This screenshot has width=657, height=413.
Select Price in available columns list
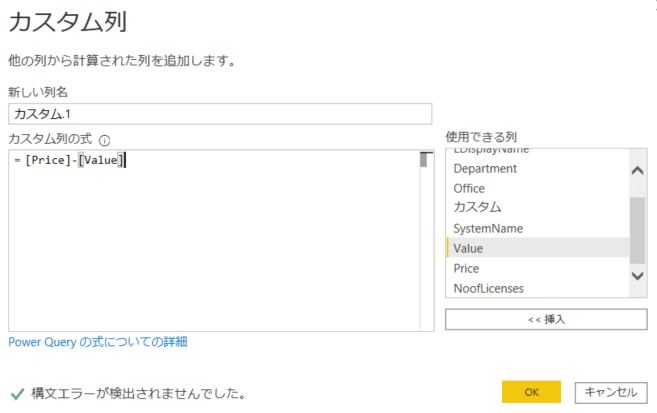pos(538,268)
